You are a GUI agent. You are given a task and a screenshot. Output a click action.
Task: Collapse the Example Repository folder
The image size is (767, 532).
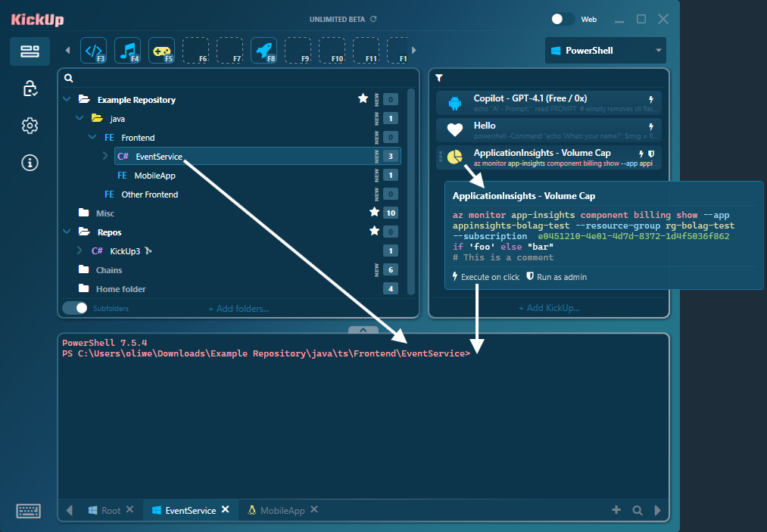(67, 99)
